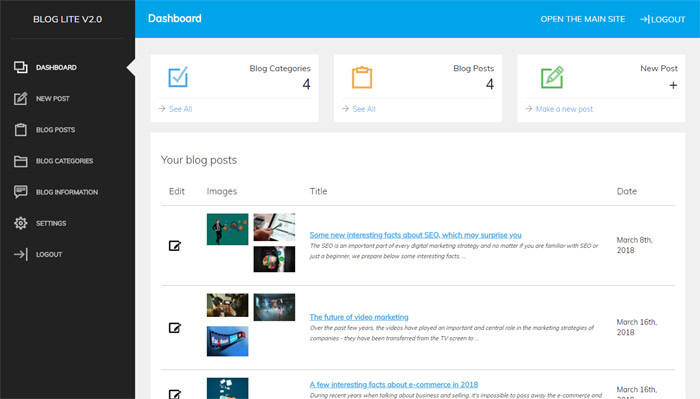Click the camera thumbnail of video marketing post
This screenshot has height=399, width=700.
pos(227,305)
